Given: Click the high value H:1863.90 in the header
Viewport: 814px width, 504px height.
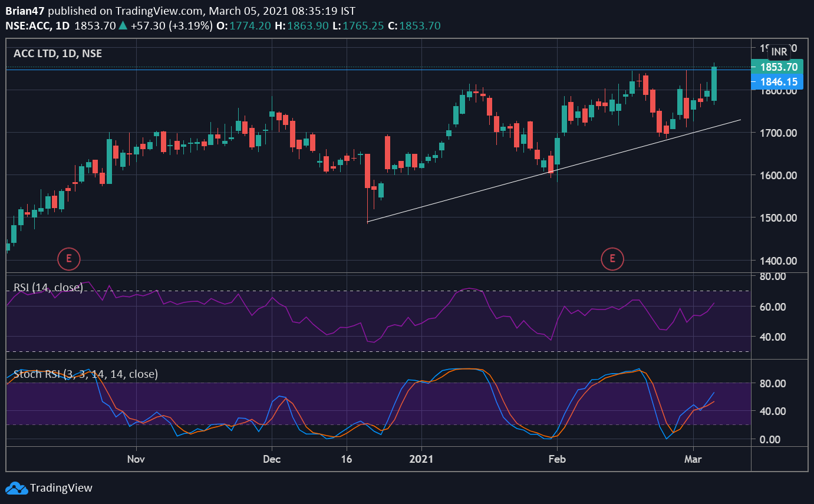Looking at the screenshot, I should click(x=302, y=26).
